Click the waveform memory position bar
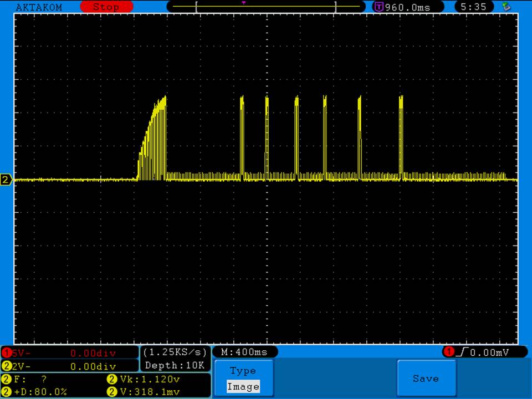Viewport: 532px width, 399px height. tap(266, 7)
